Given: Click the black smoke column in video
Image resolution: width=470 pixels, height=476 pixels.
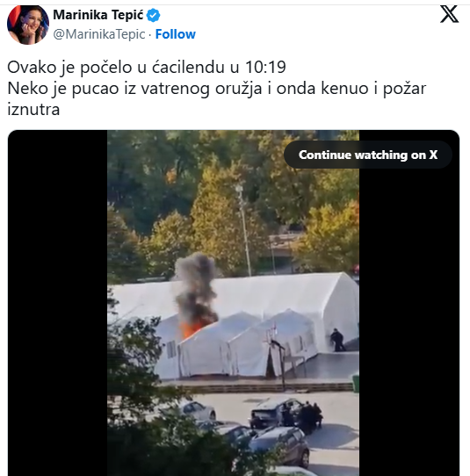Looking at the screenshot, I should tap(197, 288).
